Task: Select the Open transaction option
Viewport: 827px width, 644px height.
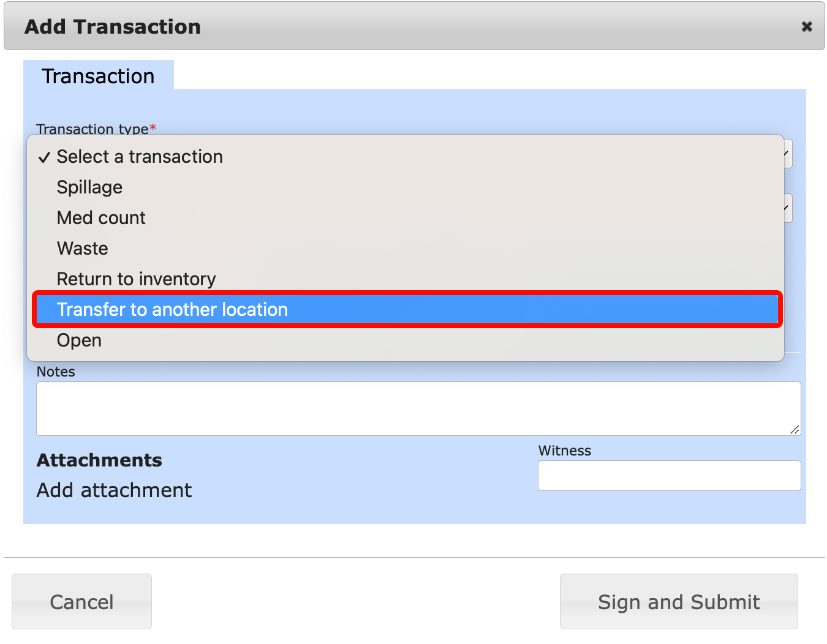Action: [x=79, y=340]
